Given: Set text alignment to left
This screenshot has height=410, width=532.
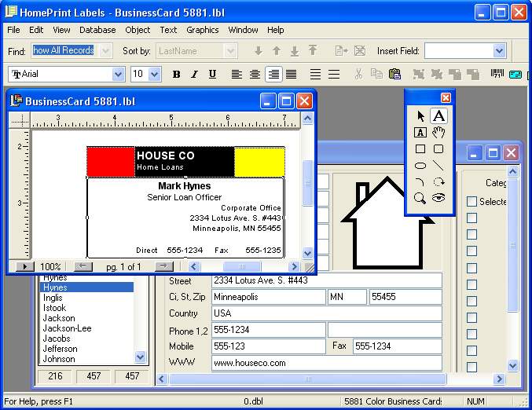Looking at the screenshot, I should (x=237, y=75).
